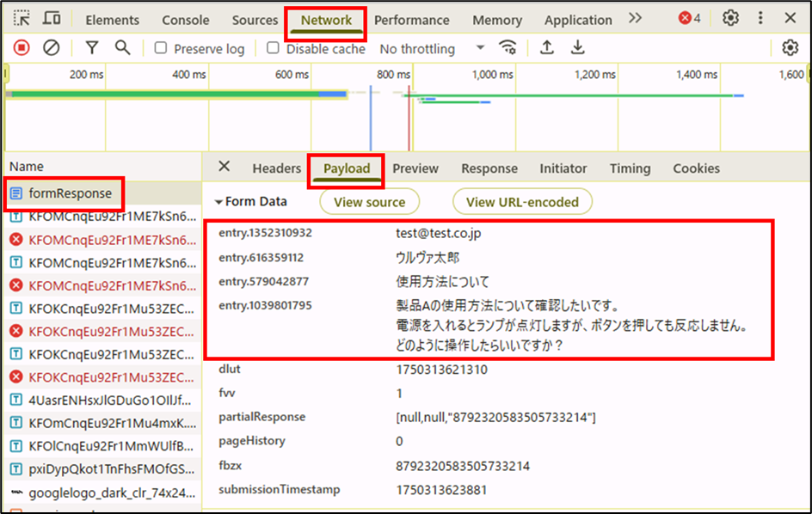The height and width of the screenshot is (514, 812).
Task: Collapse the Form Data section
Action: pyautogui.click(x=219, y=202)
